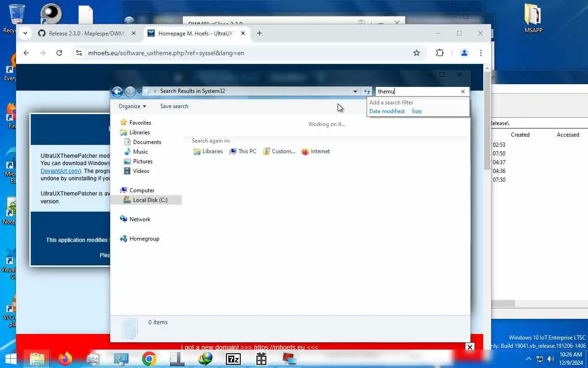Open the Organize dropdown menu

[132, 106]
